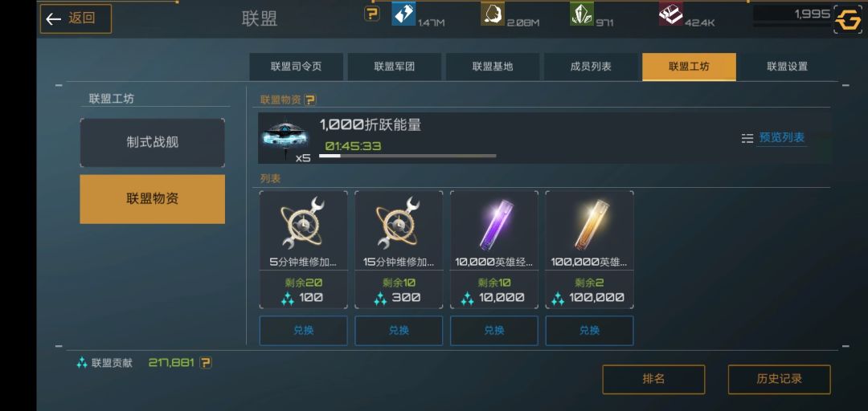Image resolution: width=868 pixels, height=411 pixels.
Task: Select the golden 100,000英雄经验 item icon
Action: click(x=589, y=223)
